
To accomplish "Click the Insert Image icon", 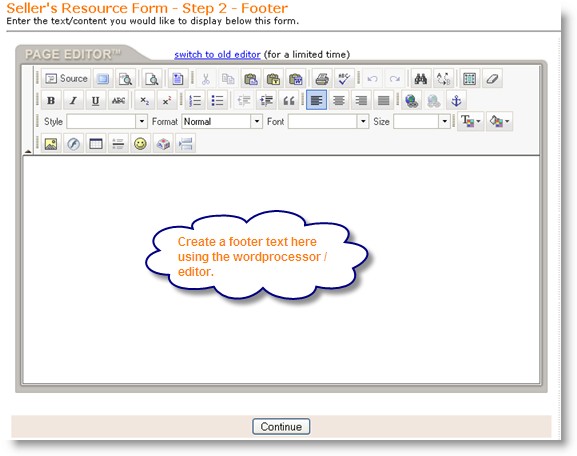I will (51, 144).
